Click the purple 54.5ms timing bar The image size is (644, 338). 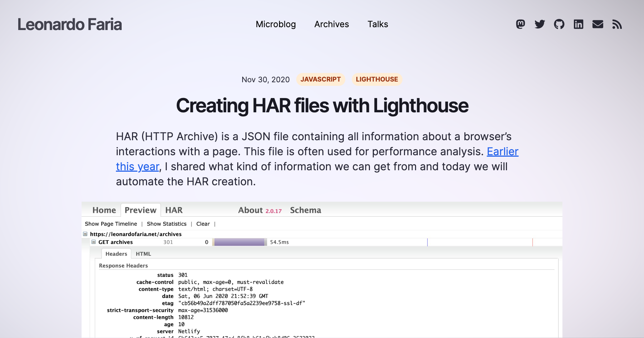click(240, 242)
